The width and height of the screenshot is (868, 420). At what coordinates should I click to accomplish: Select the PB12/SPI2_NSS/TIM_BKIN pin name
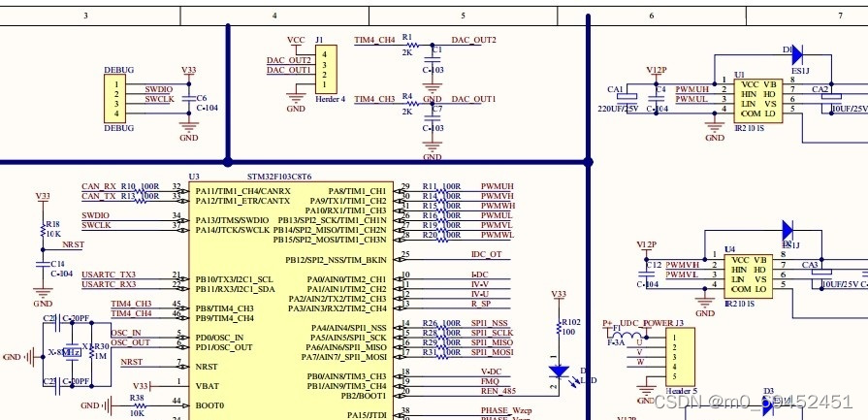(336, 260)
